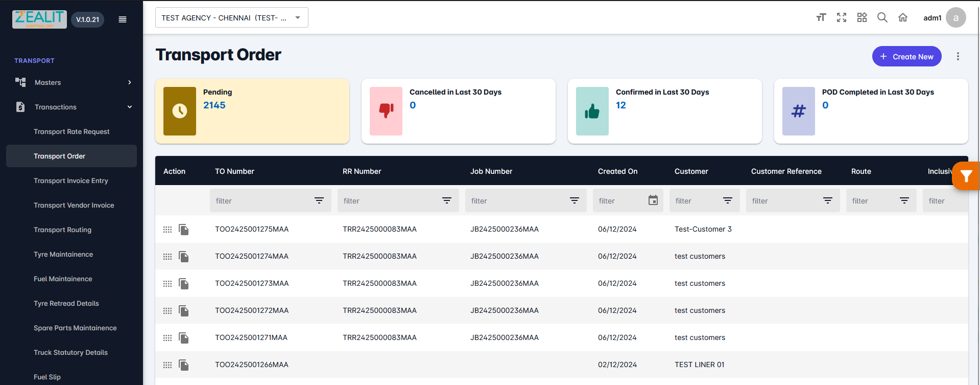
Task: Click the RR Number filter input
Action: [388, 201]
